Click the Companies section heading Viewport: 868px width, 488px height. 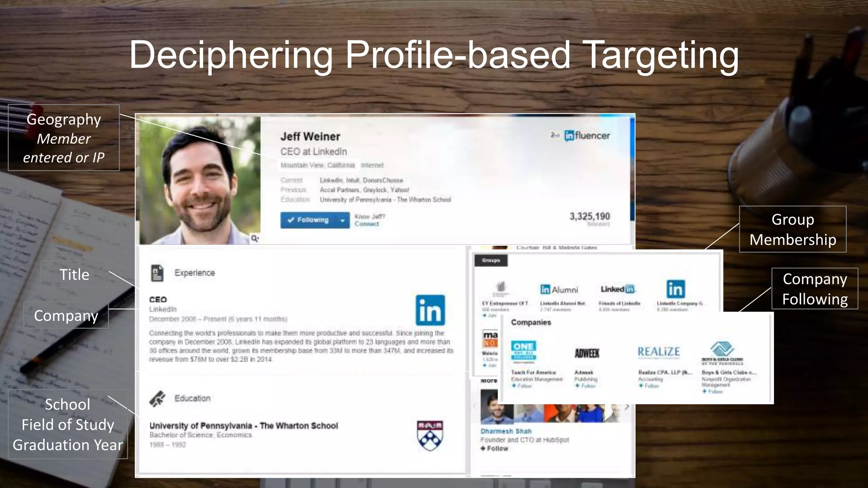point(531,322)
